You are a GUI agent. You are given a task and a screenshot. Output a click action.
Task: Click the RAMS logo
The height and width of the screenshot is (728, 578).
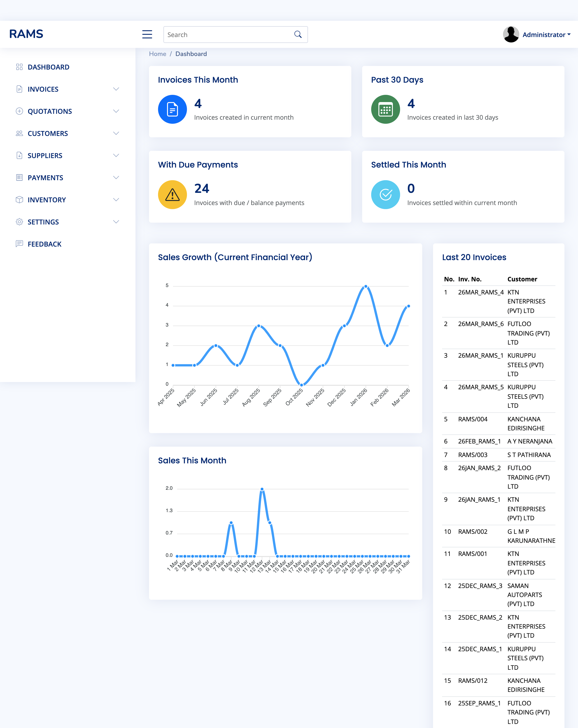click(x=26, y=34)
